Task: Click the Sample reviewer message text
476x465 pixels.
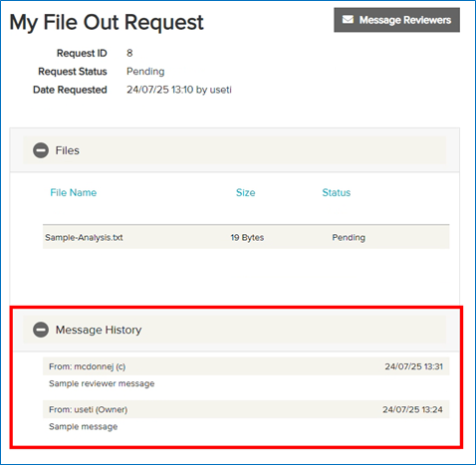Action: coord(102,383)
